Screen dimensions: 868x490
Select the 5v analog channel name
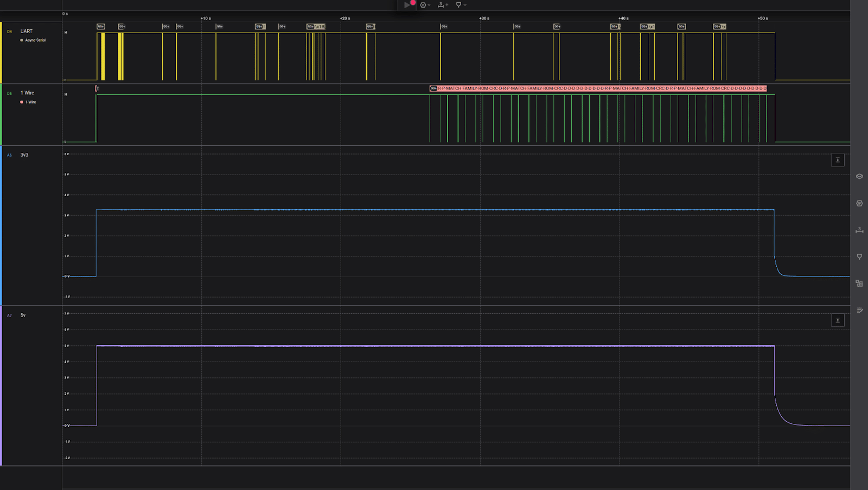[23, 315]
